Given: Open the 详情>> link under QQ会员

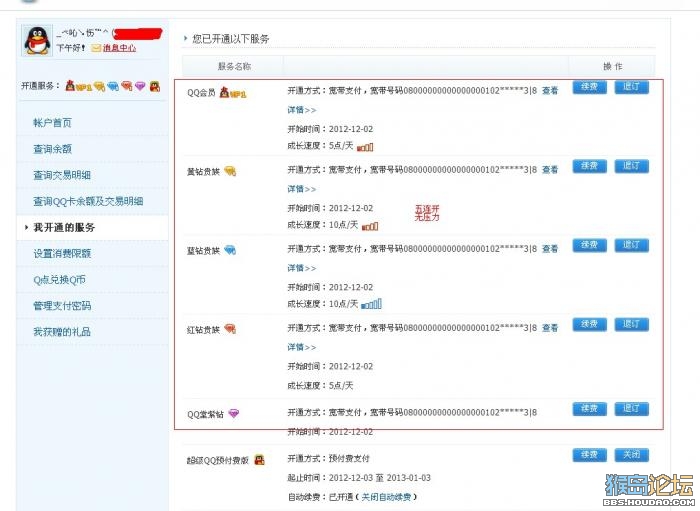Looking at the screenshot, I should point(301,110).
